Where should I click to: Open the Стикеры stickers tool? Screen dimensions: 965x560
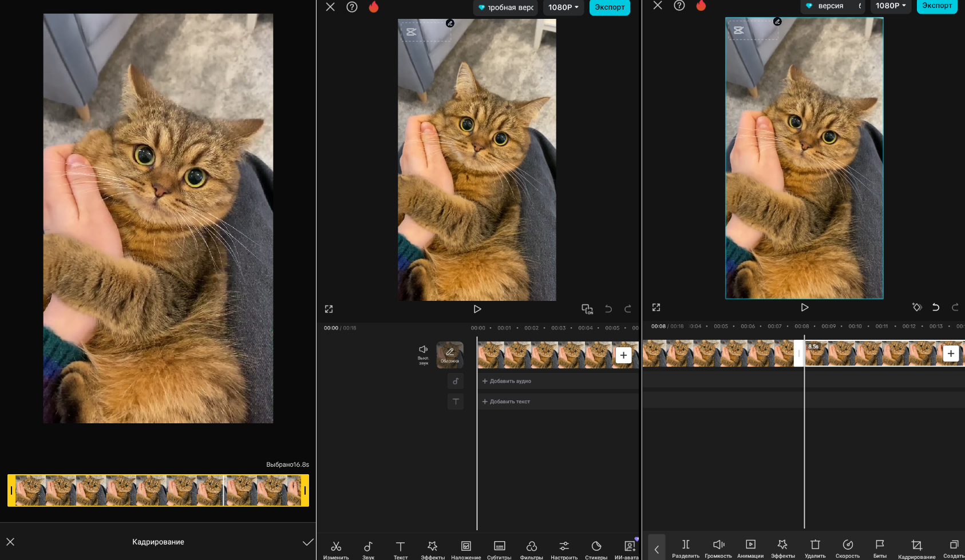596,549
